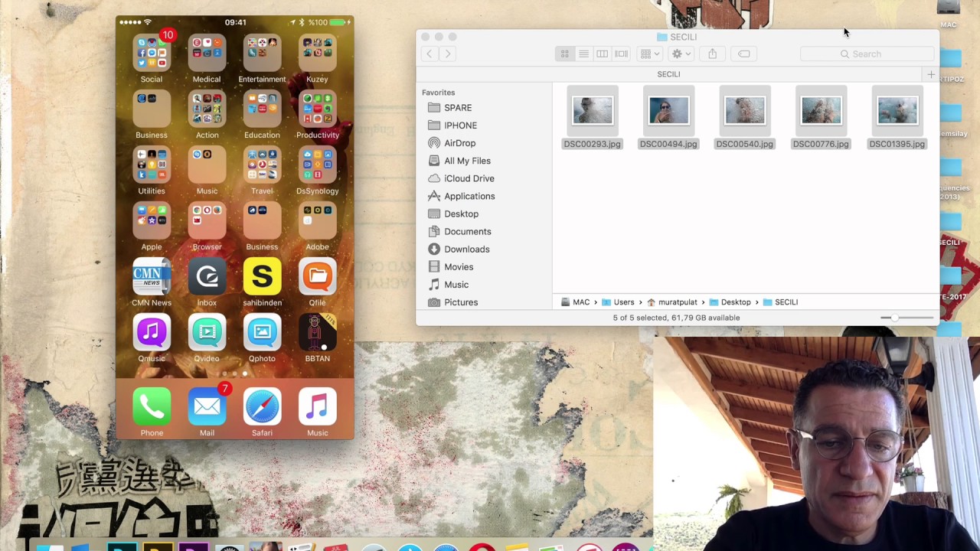Open the item arrangement dropdown in Finder
The image size is (980, 551).
(649, 54)
